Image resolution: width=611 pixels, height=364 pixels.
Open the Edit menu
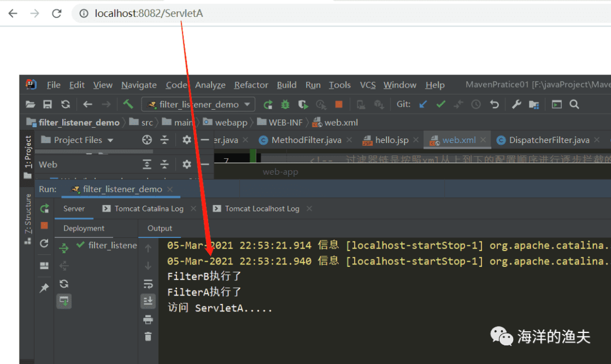[x=77, y=85]
